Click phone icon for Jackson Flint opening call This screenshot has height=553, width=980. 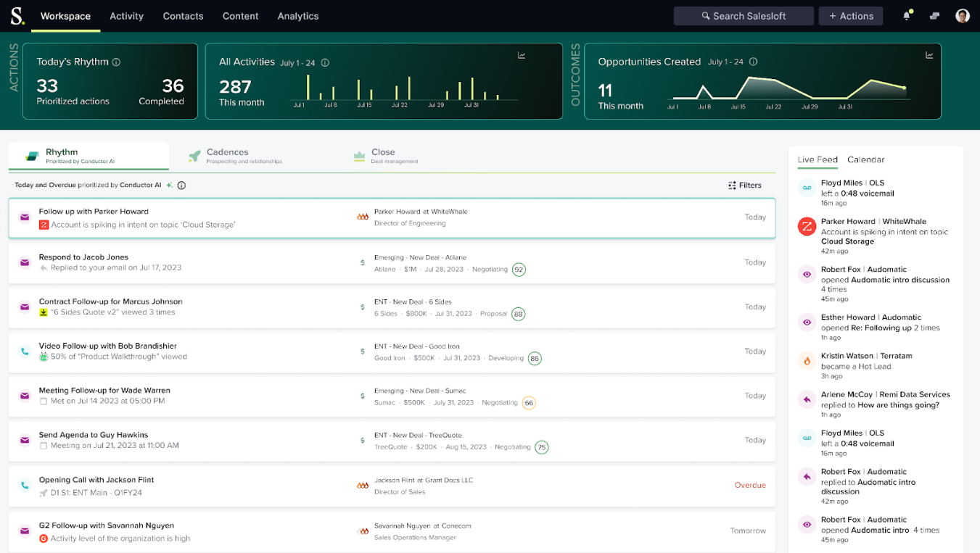pos(25,486)
